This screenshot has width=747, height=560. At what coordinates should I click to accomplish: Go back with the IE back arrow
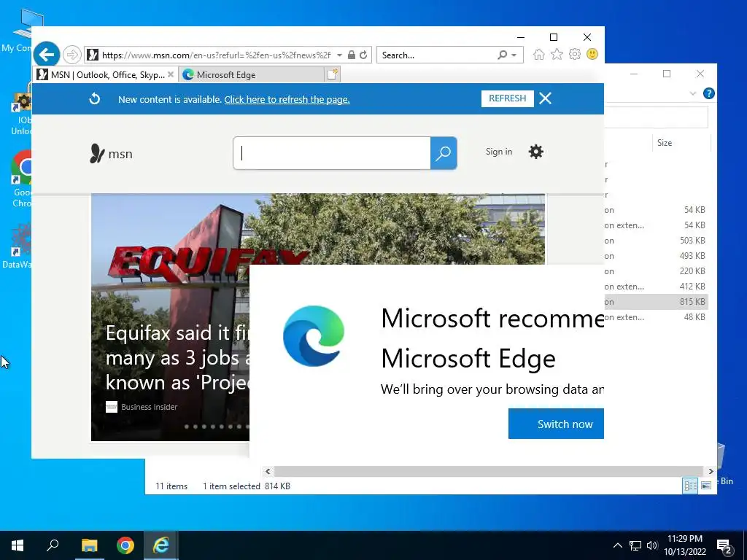point(47,55)
